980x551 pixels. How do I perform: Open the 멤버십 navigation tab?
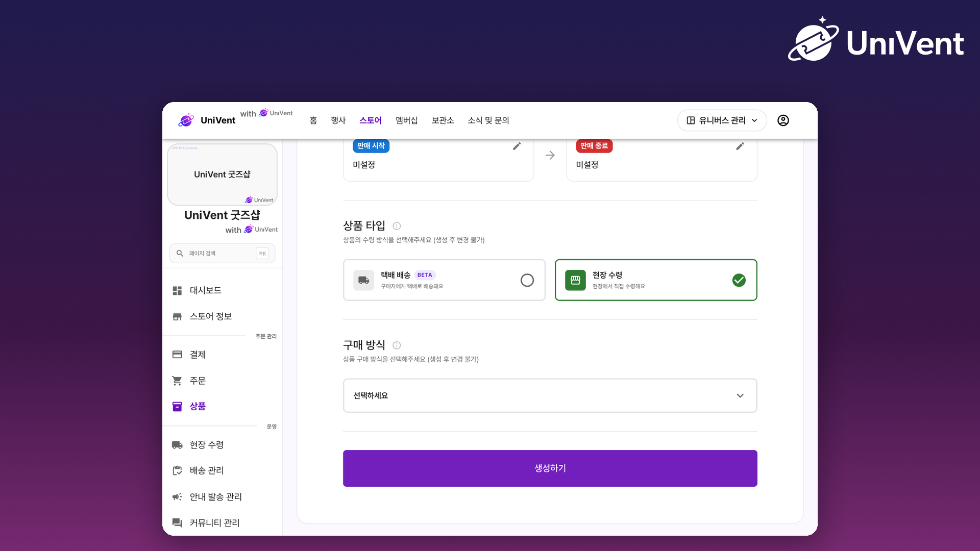click(407, 120)
